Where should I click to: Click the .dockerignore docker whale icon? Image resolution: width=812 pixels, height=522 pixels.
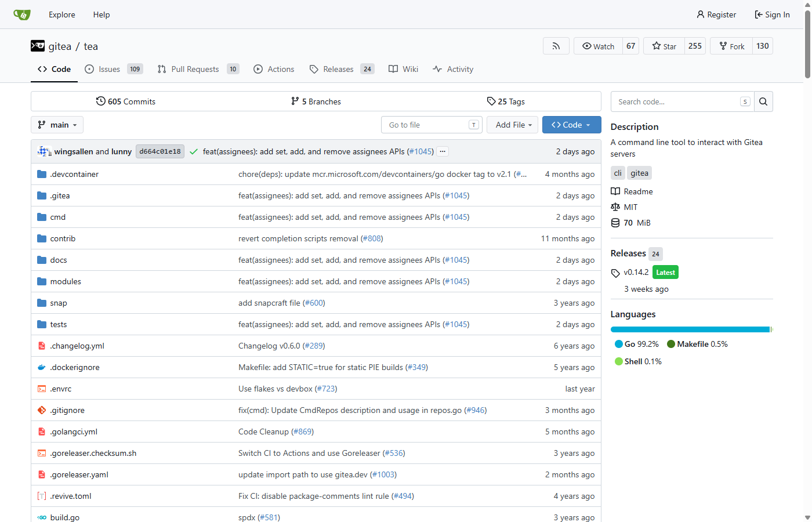pyautogui.click(x=42, y=367)
